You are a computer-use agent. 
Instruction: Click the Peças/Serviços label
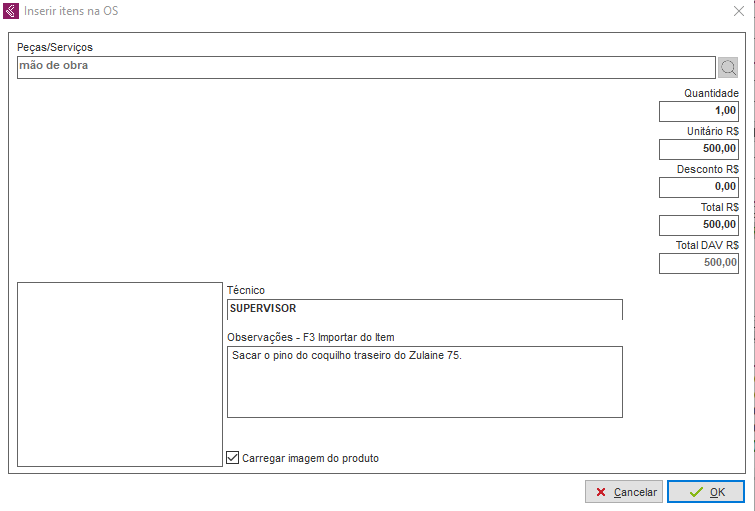tap(55, 47)
